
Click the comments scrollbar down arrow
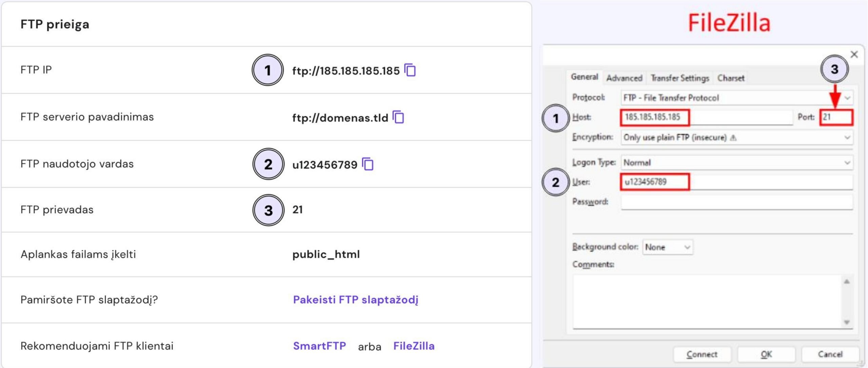(x=847, y=322)
